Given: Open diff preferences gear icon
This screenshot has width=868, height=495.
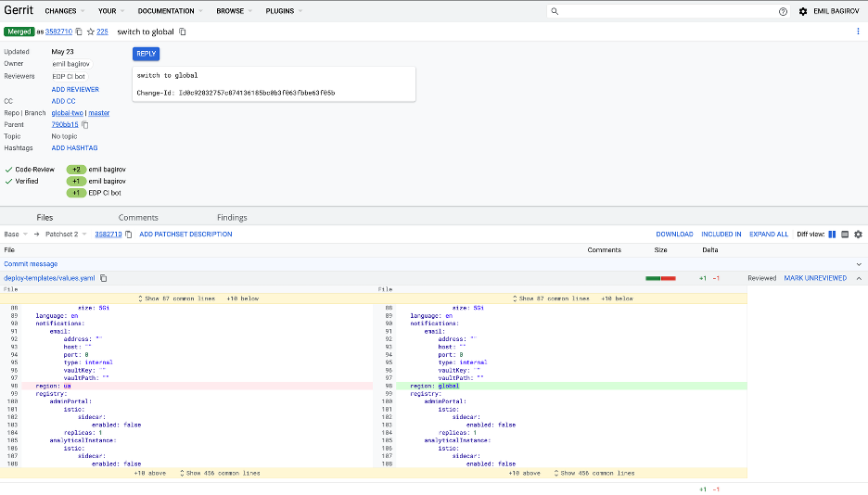Looking at the screenshot, I should [858, 235].
